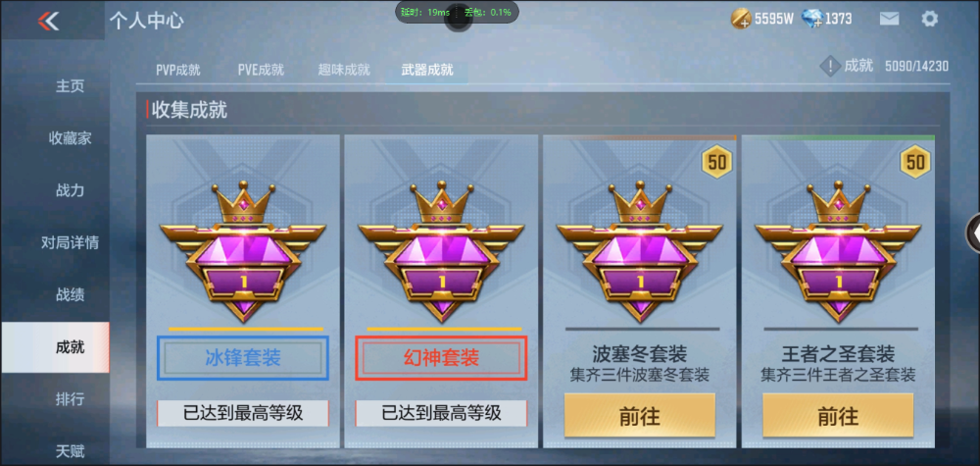The width and height of the screenshot is (980, 466).
Task: Click 前往 button under 王者之圣套装
Action: point(838,415)
